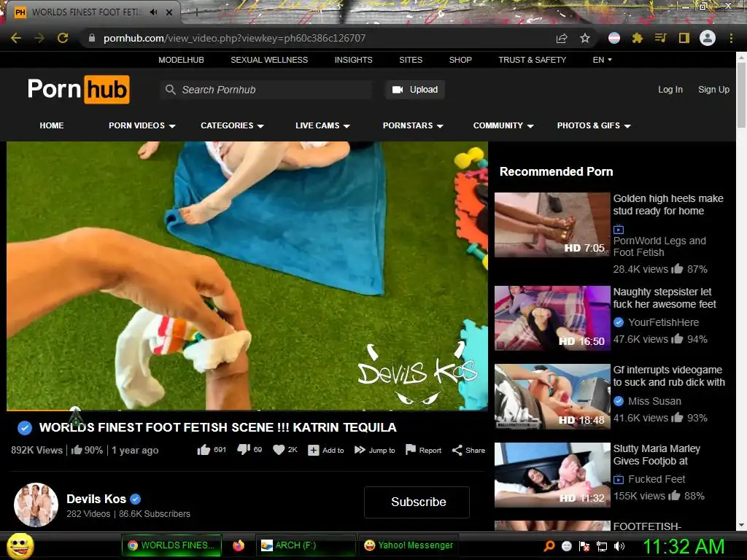Expand the VIDEOS dropdown in main navigation

pos(142,125)
